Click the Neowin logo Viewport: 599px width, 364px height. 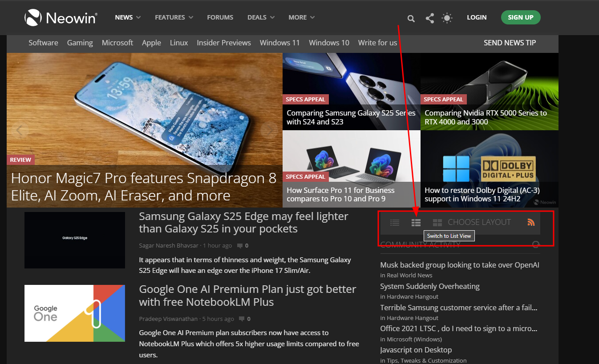(61, 18)
